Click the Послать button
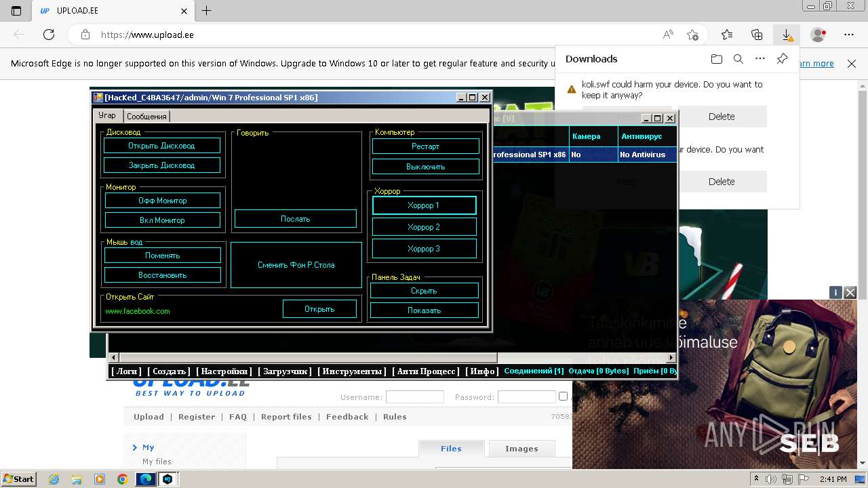The image size is (868, 488). (x=296, y=219)
